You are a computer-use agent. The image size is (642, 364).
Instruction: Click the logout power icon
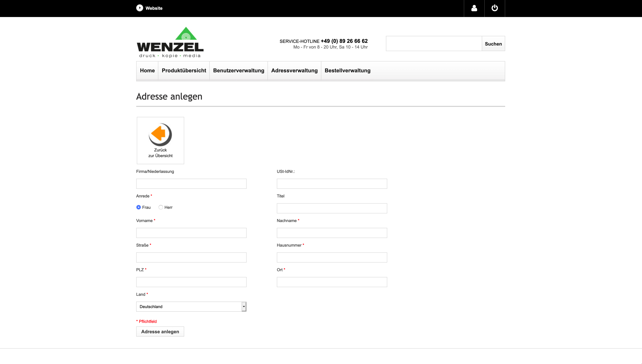[x=495, y=8]
